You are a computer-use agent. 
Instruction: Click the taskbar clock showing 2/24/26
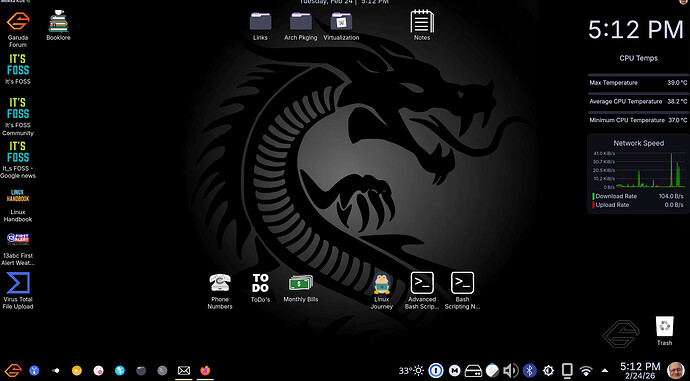640,371
